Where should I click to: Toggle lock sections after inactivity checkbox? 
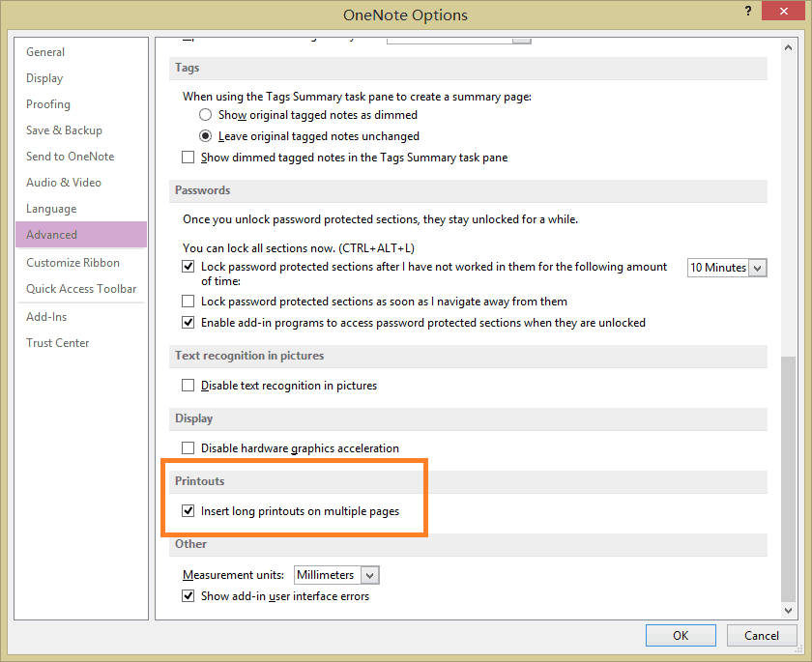(x=188, y=267)
